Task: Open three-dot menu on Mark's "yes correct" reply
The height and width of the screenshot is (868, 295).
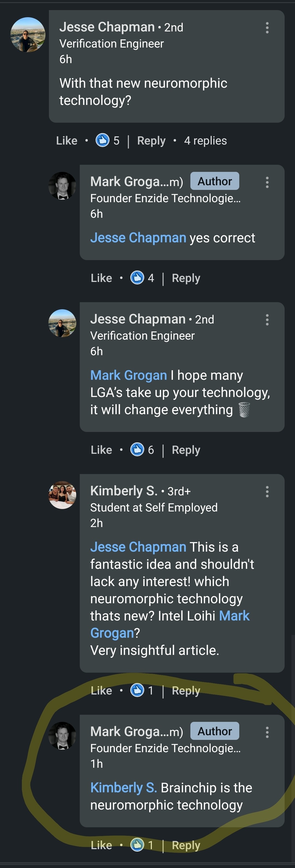Action: (267, 182)
